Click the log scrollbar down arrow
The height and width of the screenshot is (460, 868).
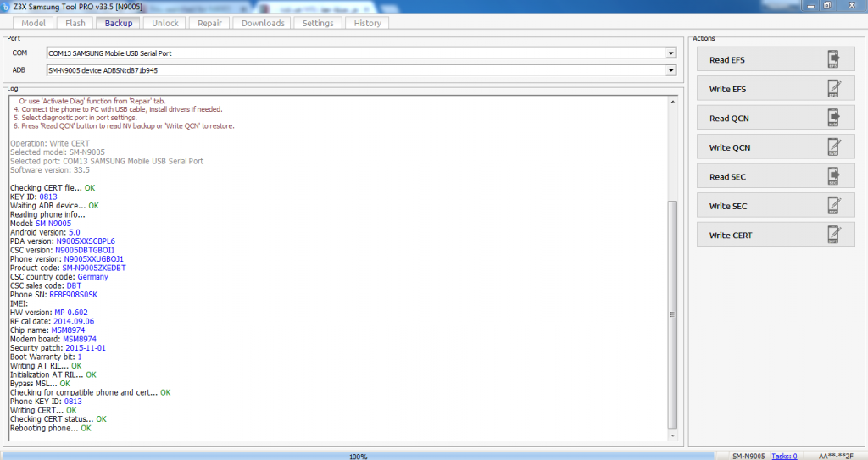672,435
